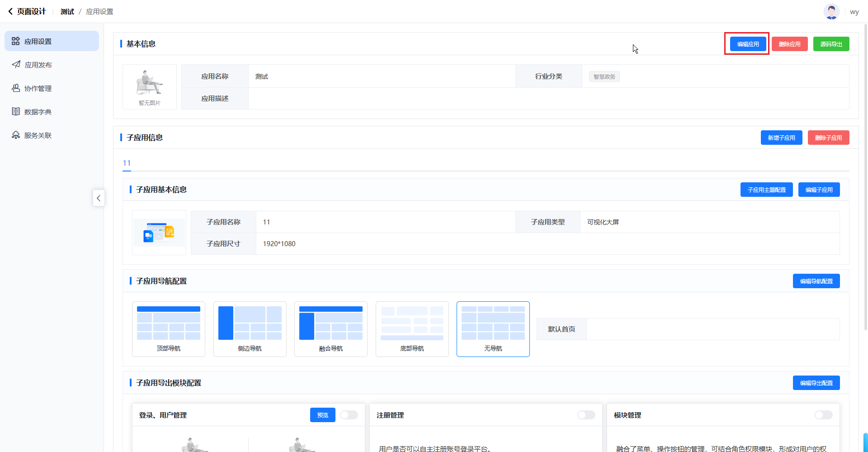Screen dimensions: 868x452
Task: Go to 测试 in the breadcrumb
Action: pos(67,11)
